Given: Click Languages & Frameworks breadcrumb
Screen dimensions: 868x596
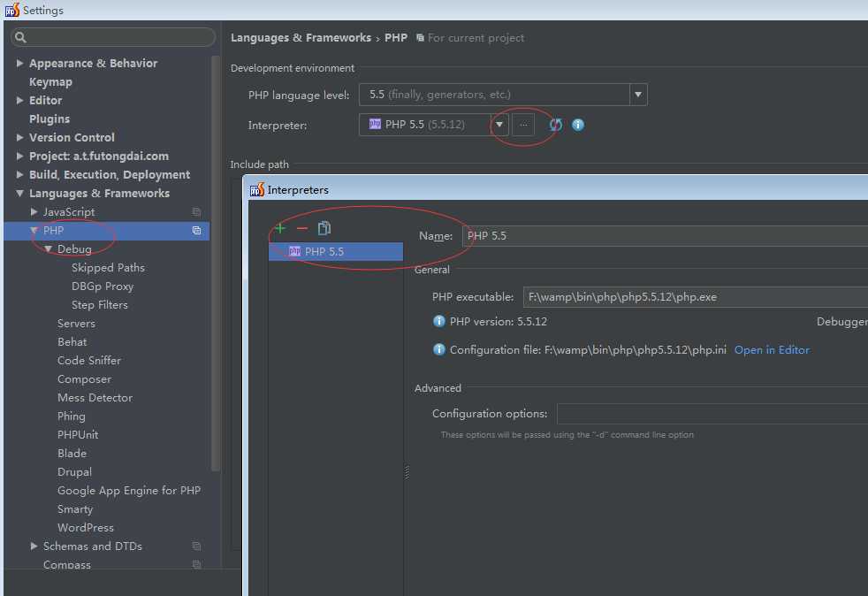Looking at the screenshot, I should (301, 38).
